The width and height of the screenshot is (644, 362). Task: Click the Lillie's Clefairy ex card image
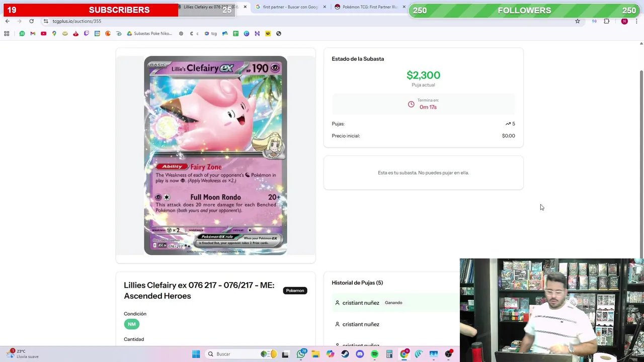point(215,155)
